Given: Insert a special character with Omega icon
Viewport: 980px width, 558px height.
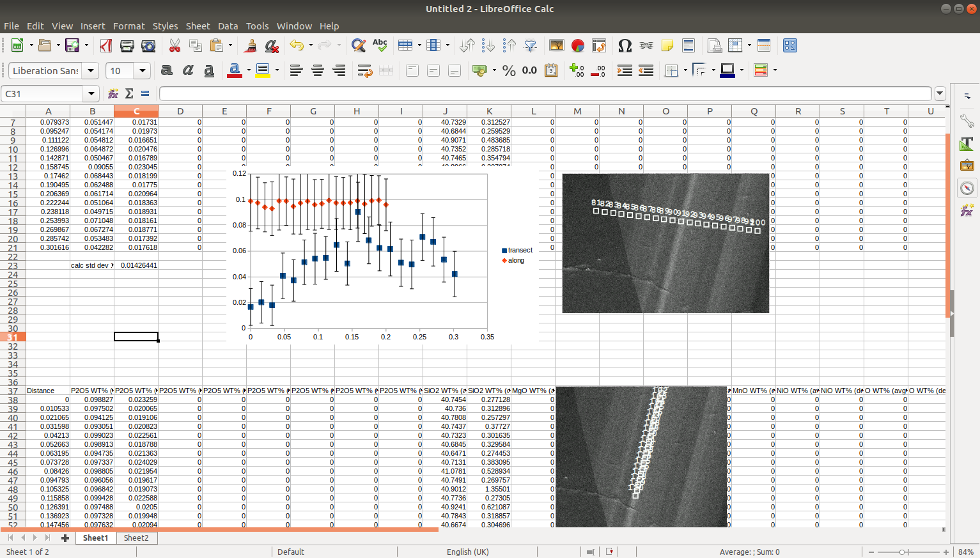Looking at the screenshot, I should (625, 45).
